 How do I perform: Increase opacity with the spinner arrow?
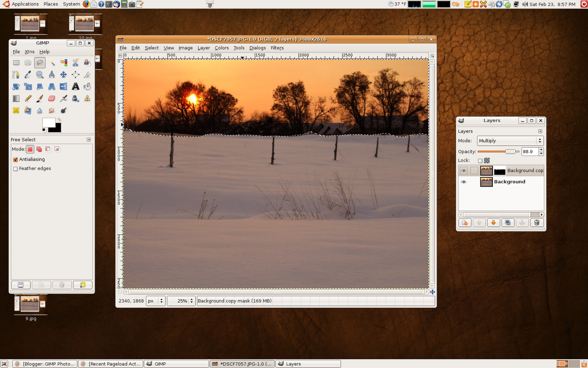click(x=541, y=149)
